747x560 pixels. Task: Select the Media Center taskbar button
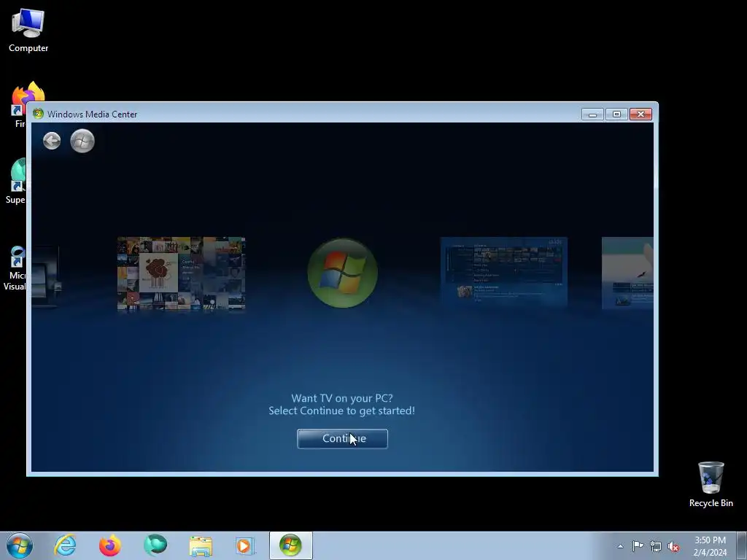click(x=290, y=545)
